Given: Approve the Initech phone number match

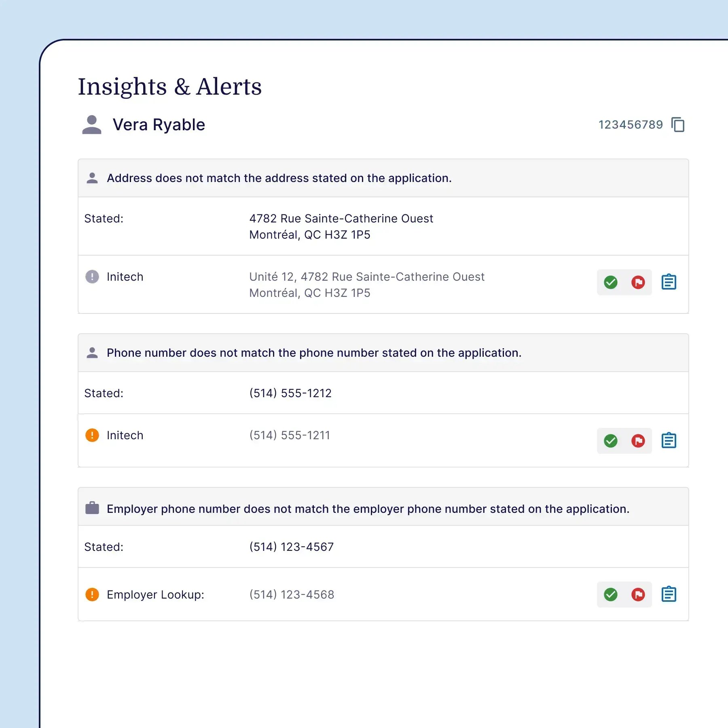Looking at the screenshot, I should (x=611, y=441).
